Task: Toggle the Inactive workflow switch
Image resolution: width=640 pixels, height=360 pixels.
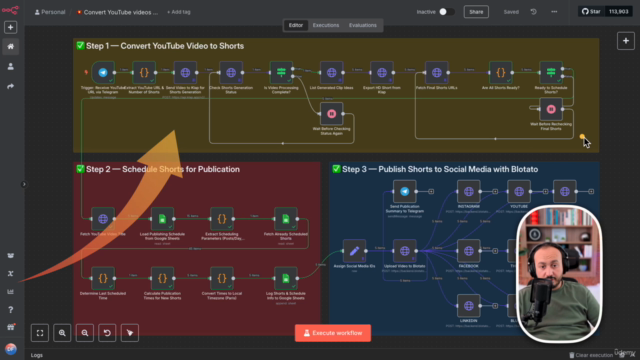Action: [x=447, y=12]
